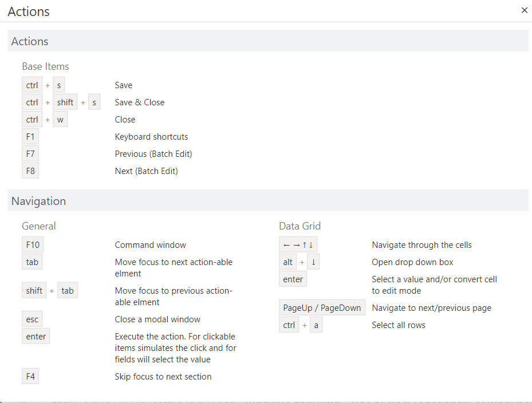Click the Next (Batch Edit) label

point(146,171)
